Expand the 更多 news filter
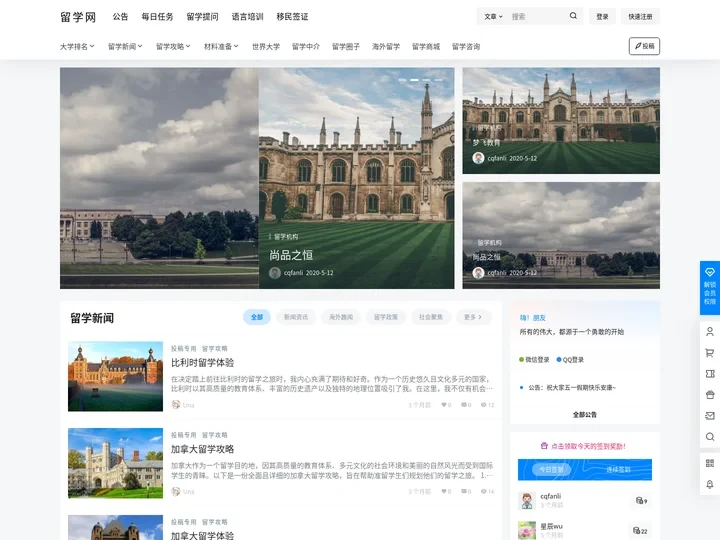Image resolution: width=720 pixels, height=540 pixels. [x=473, y=317]
